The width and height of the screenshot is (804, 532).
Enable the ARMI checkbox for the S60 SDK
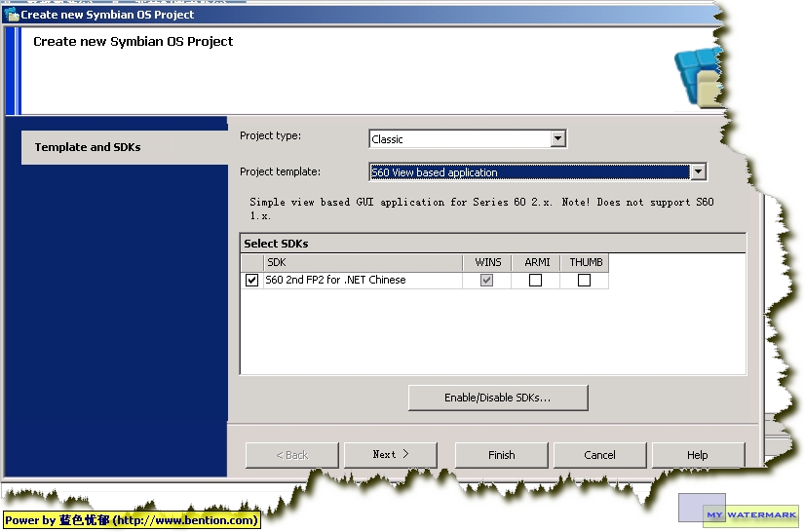point(535,280)
